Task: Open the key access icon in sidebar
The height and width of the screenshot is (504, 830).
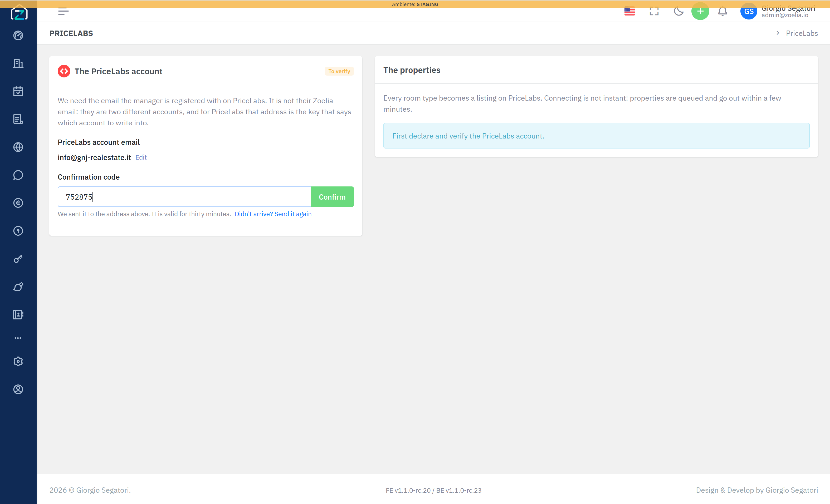Action: [18, 259]
